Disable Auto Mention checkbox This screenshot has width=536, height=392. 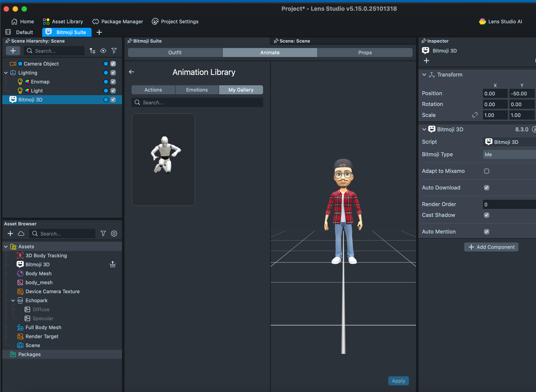(487, 232)
